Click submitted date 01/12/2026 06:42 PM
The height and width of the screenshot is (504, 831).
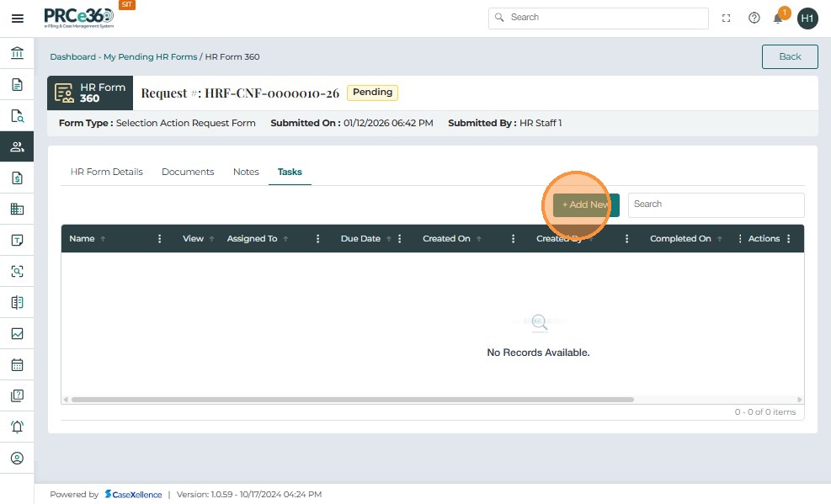388,124
